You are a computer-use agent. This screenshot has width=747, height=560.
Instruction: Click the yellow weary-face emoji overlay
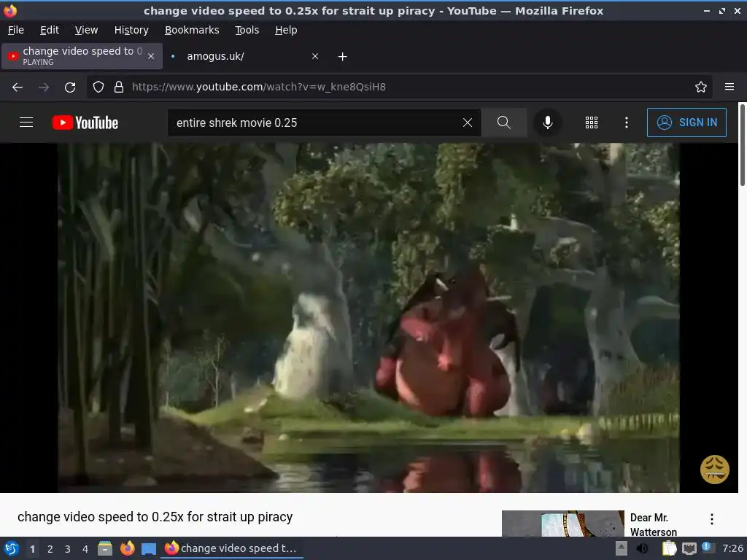pyautogui.click(x=714, y=469)
